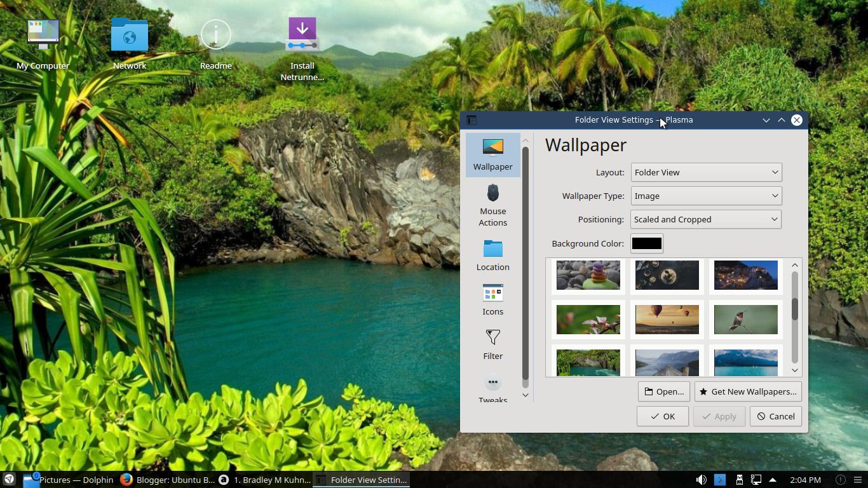This screenshot has height=488, width=868.
Task: Open the Tweaks section in the sidebar
Action: [x=492, y=388]
